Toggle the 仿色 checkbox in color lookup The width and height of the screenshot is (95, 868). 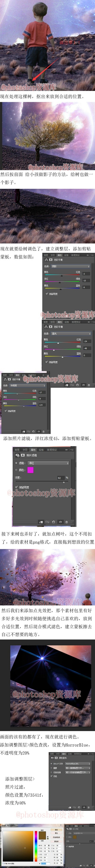click(51, 776)
